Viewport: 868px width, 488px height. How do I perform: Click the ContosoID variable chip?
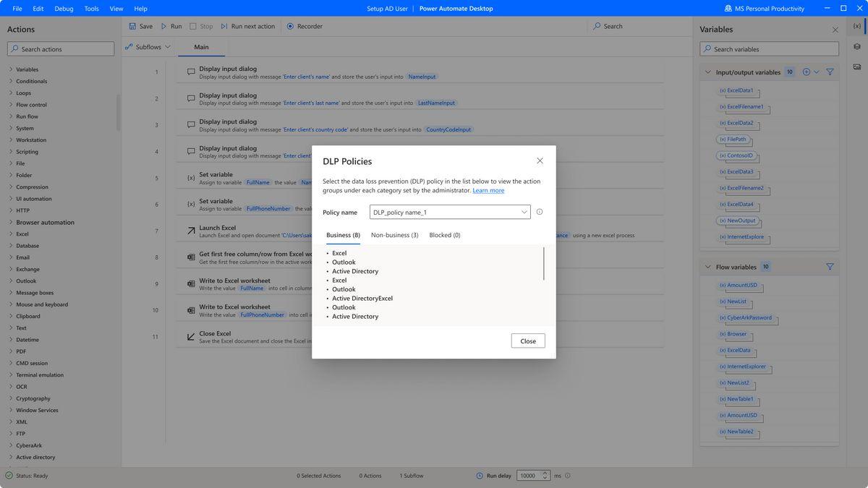pyautogui.click(x=736, y=155)
